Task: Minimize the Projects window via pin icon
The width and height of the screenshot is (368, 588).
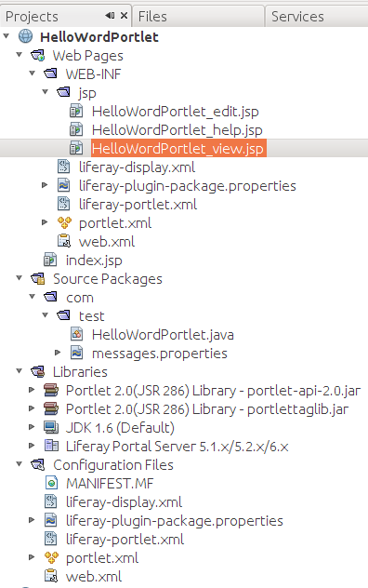Action: point(110,16)
